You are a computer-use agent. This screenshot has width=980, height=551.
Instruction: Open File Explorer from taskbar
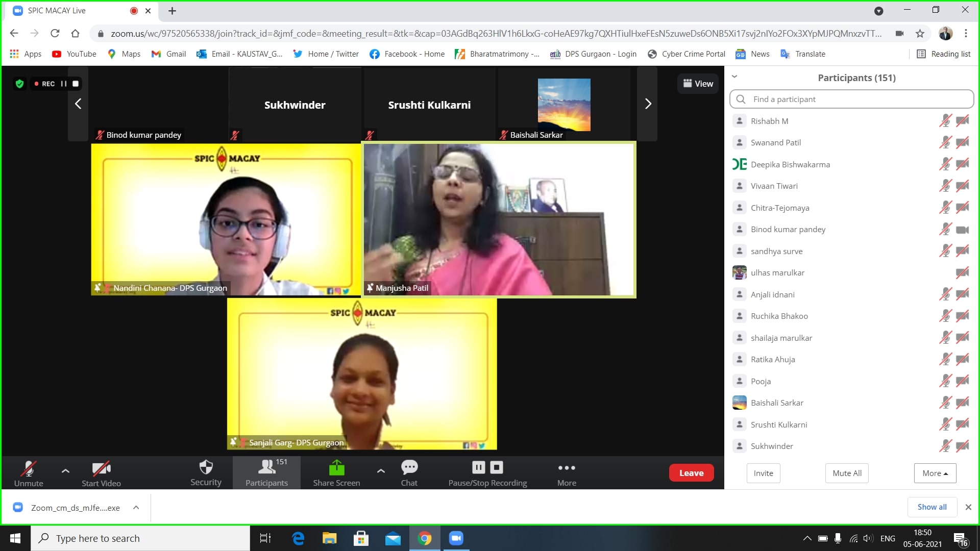329,538
